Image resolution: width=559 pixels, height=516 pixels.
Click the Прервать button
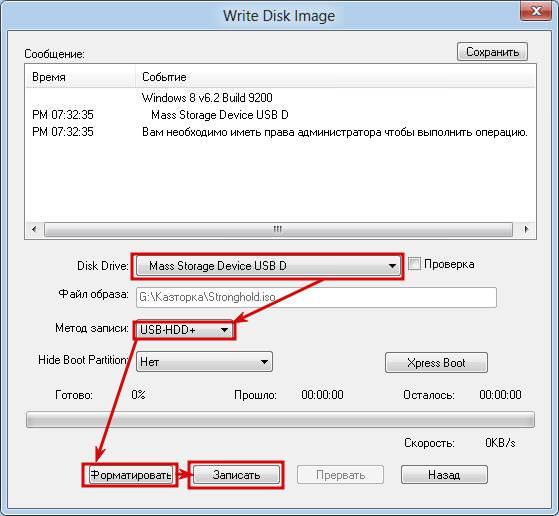tap(340, 475)
